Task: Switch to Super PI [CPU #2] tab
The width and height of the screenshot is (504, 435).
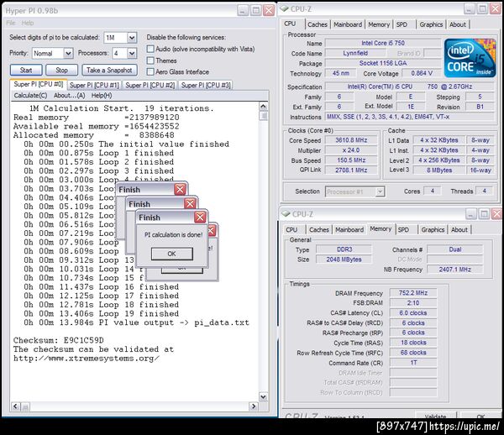Action: [150, 85]
